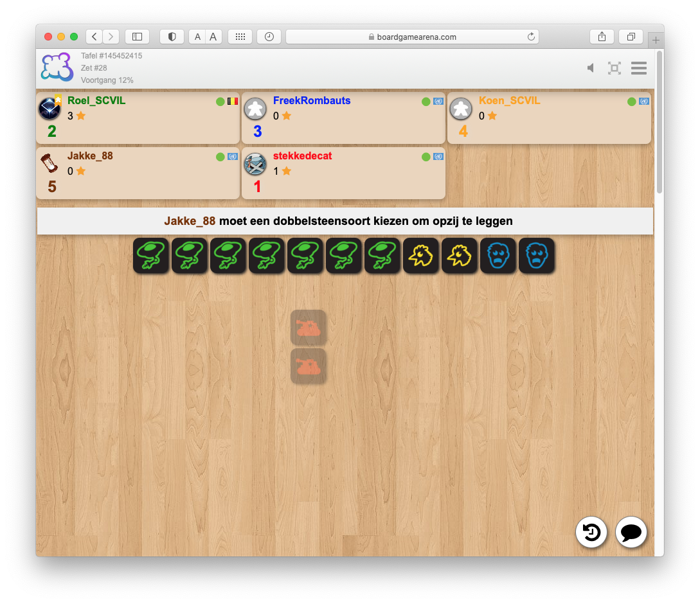Show all Safari tabs overview
The height and width of the screenshot is (604, 700).
coord(631,37)
